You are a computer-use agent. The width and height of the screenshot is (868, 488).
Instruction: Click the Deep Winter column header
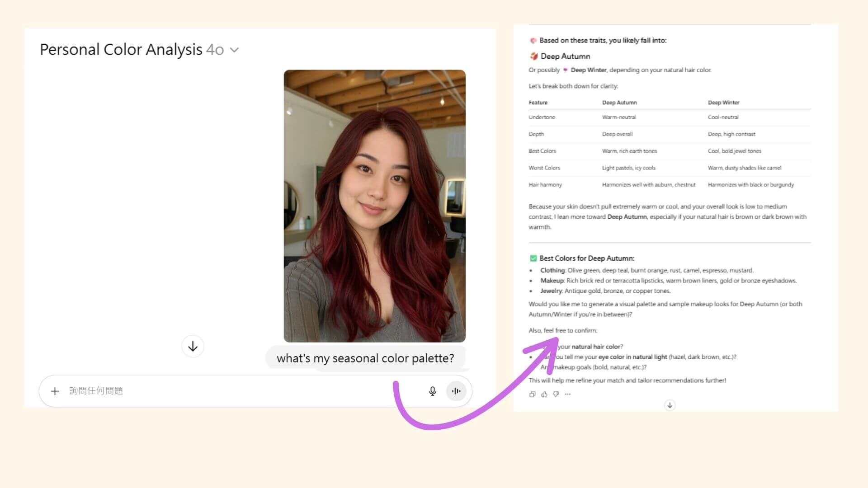point(723,103)
